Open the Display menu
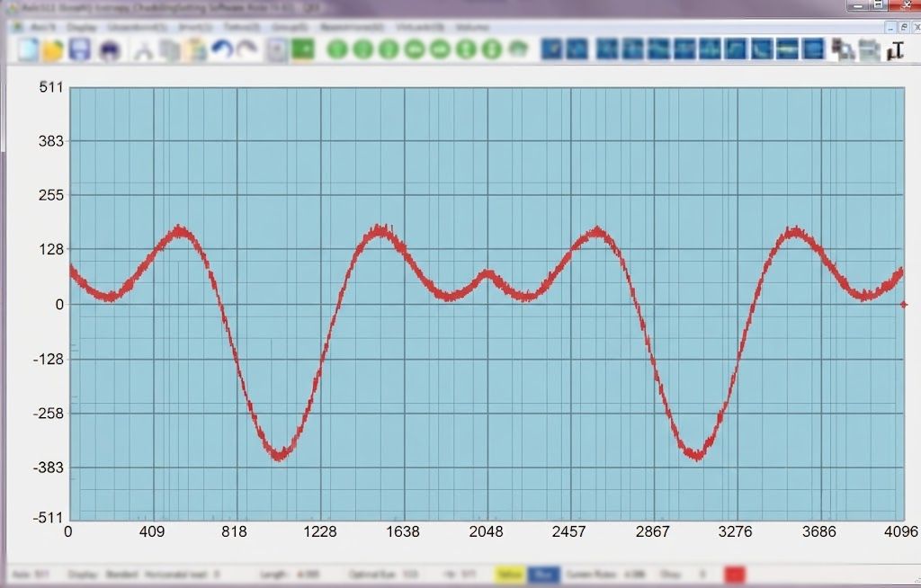The width and height of the screenshot is (921, 588). pyautogui.click(x=82, y=27)
